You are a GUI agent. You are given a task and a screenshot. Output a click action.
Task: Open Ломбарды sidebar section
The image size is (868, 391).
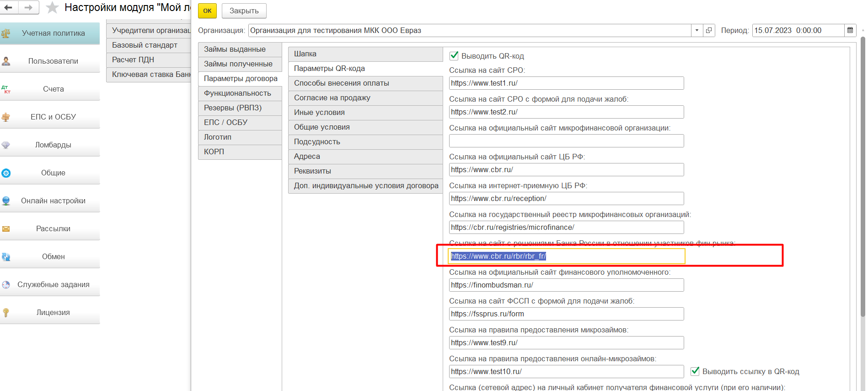pos(50,145)
